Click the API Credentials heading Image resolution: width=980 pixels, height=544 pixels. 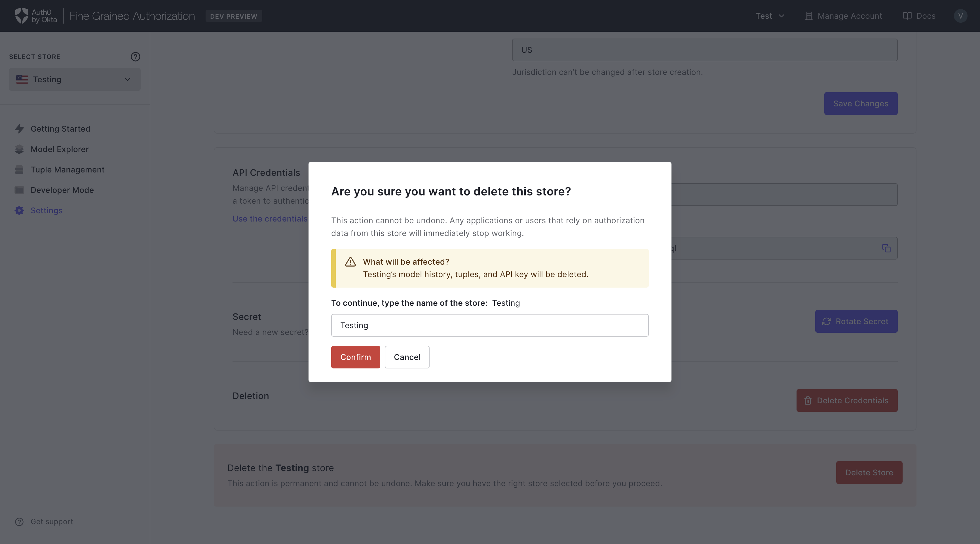coord(266,173)
